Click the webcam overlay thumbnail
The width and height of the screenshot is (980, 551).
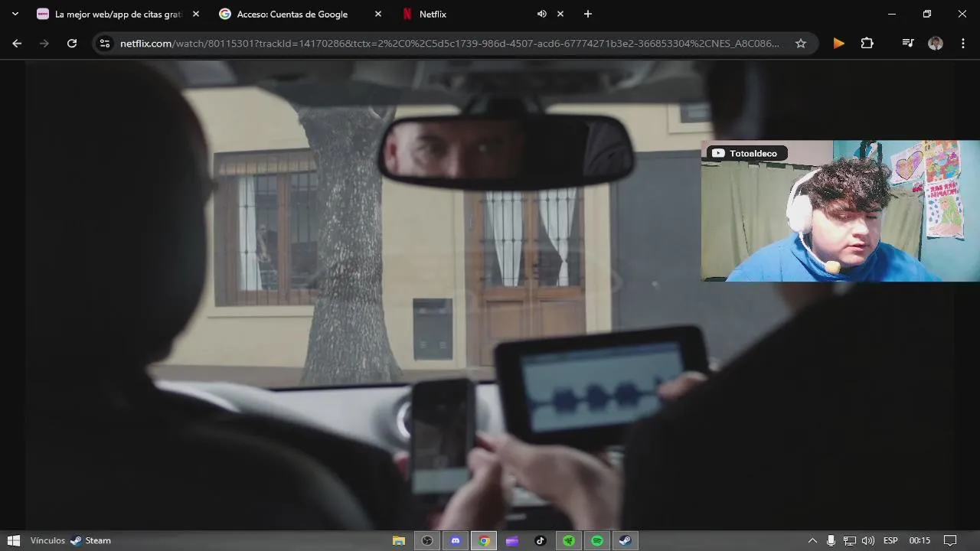coord(840,210)
